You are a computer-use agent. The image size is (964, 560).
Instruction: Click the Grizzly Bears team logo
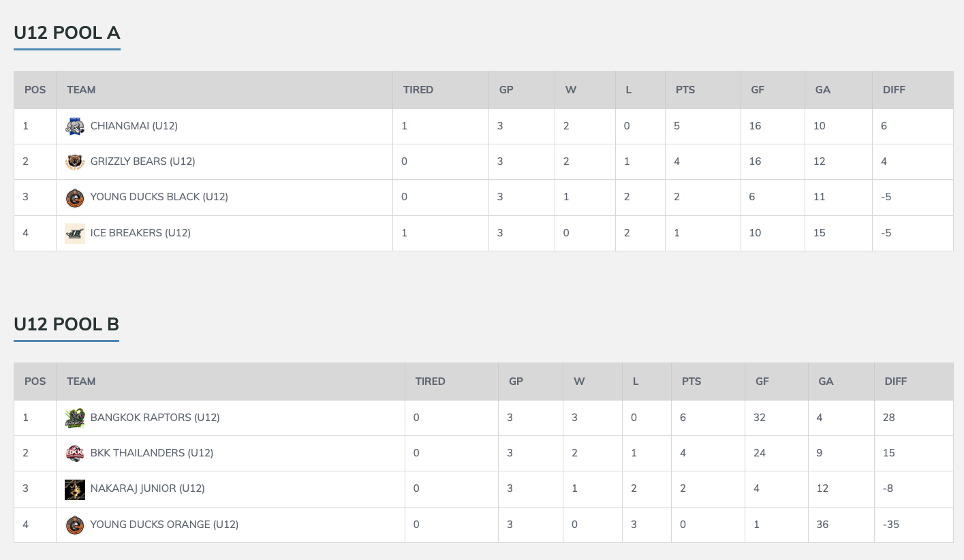pos(75,161)
